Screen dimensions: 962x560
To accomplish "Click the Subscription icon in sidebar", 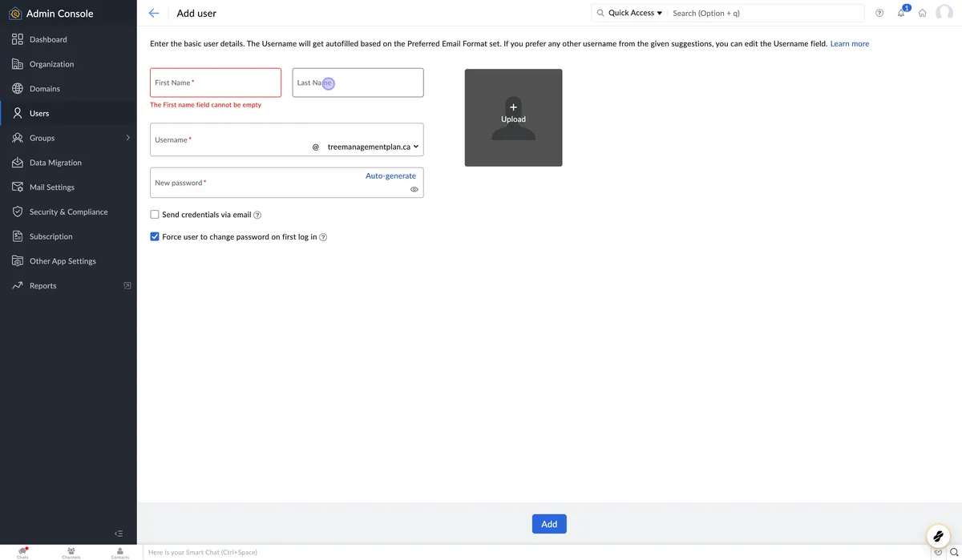I will [x=18, y=236].
